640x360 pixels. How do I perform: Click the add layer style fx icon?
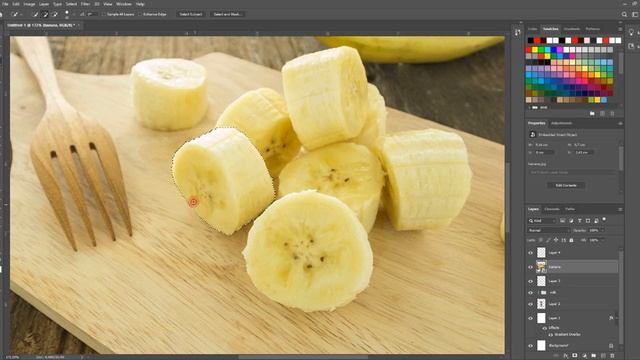point(566,356)
